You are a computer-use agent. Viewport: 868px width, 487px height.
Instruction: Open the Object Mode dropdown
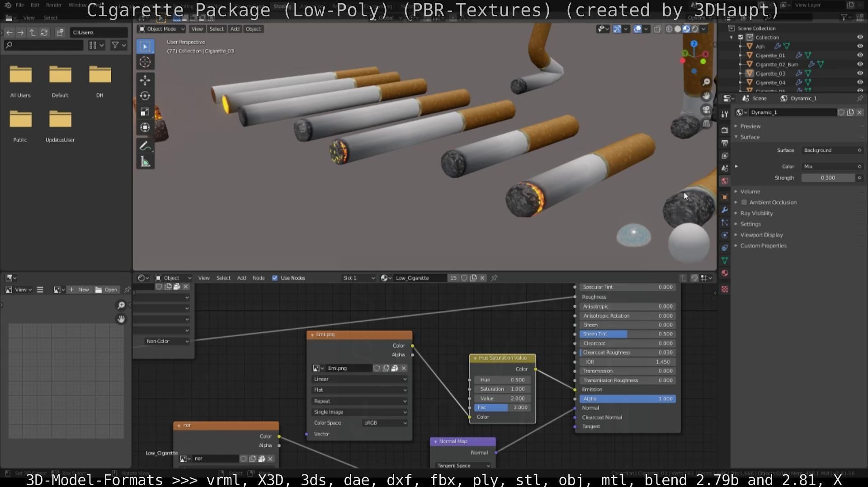pyautogui.click(x=161, y=29)
